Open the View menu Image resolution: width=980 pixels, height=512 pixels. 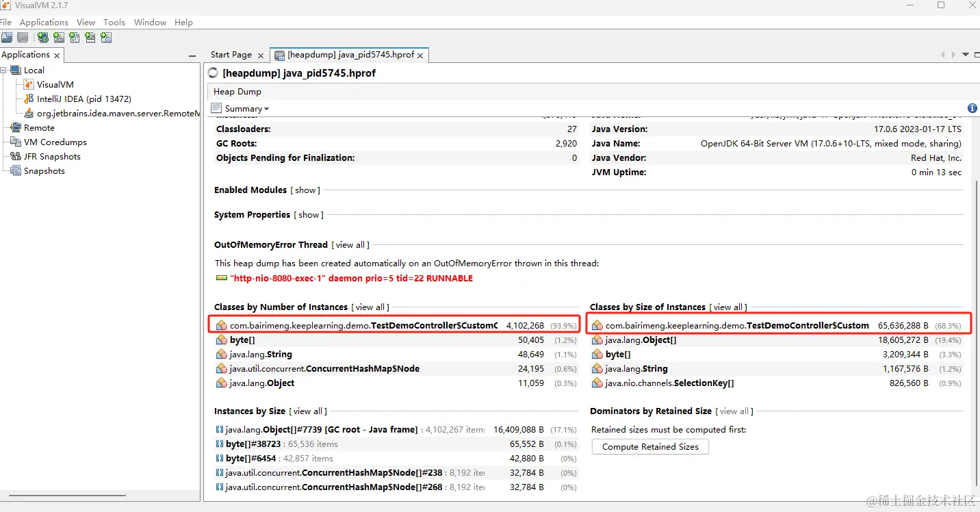click(x=86, y=22)
